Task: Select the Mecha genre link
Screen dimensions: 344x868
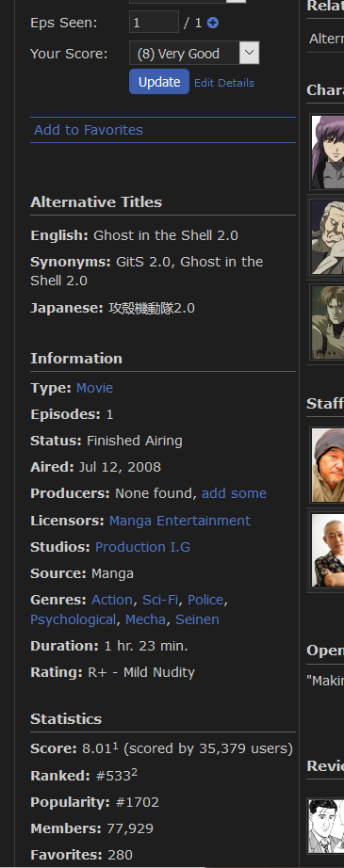Action: pos(145,620)
